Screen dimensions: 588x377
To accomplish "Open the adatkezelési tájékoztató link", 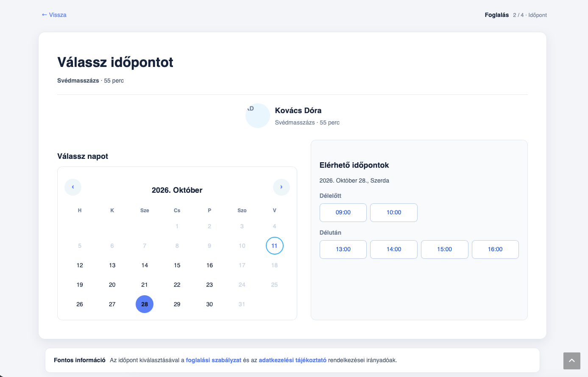I will (x=293, y=360).
